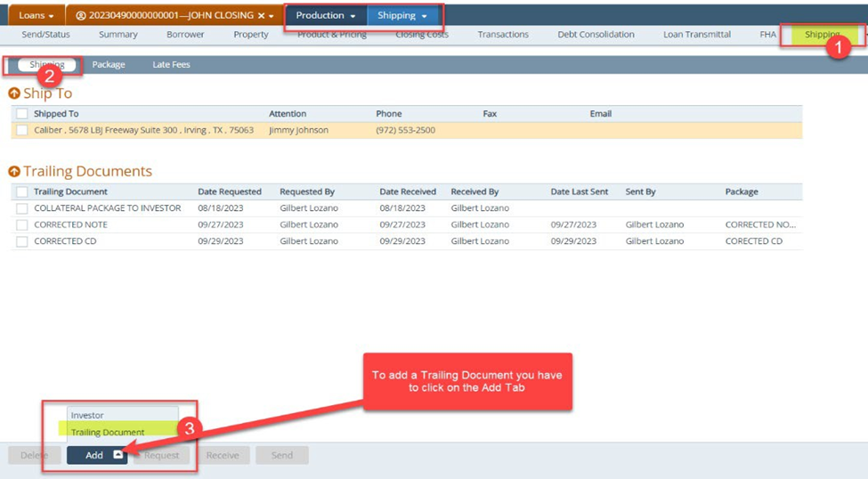The height and width of the screenshot is (479, 868).
Task: Click the Send button
Action: pyautogui.click(x=282, y=455)
